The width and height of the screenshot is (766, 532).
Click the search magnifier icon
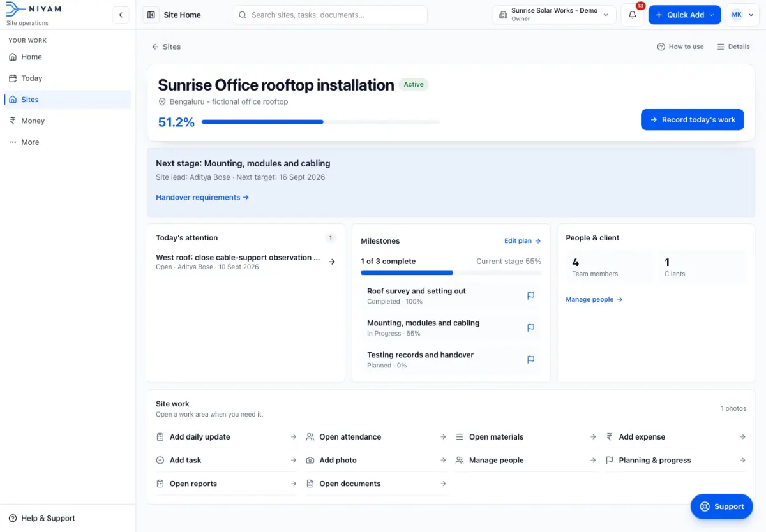(x=243, y=15)
